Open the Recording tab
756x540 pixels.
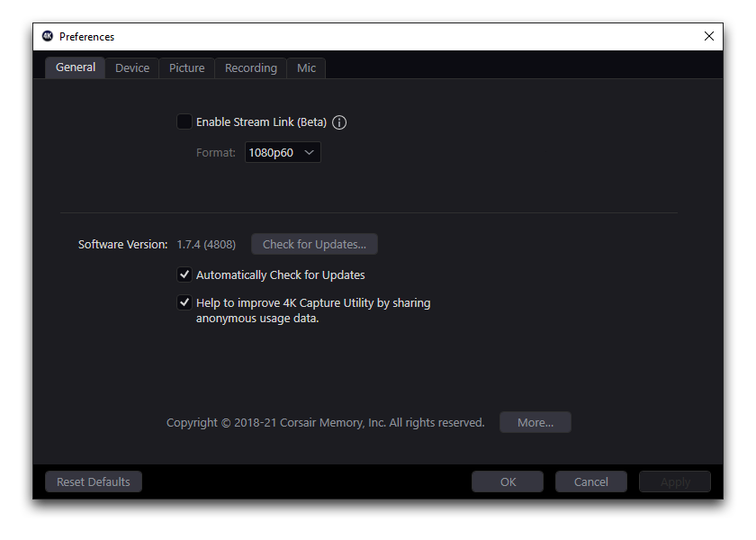(250, 67)
